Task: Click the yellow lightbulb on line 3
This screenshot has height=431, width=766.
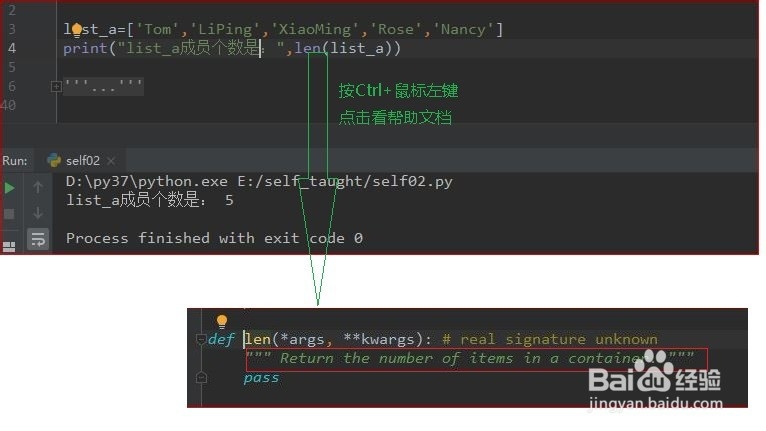Action: [x=77, y=30]
